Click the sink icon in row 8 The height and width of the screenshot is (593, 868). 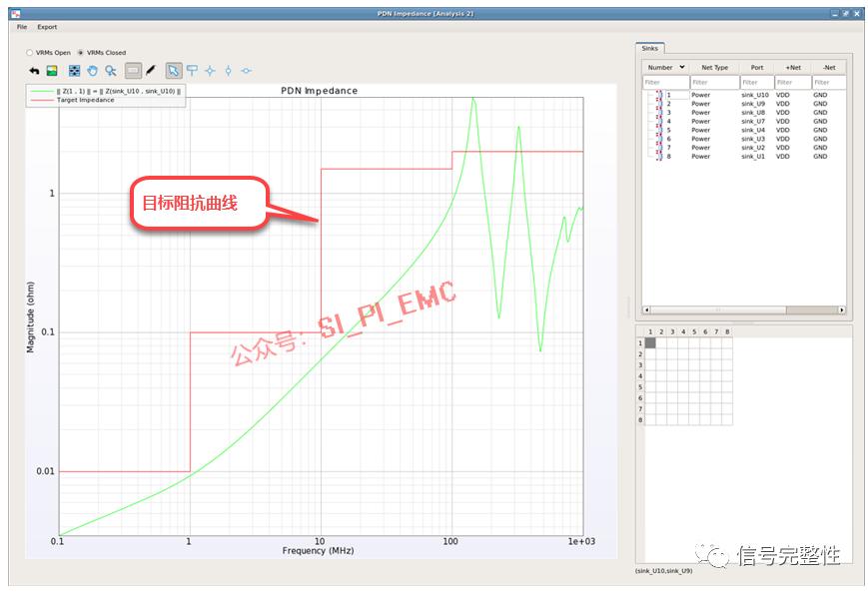(x=659, y=157)
